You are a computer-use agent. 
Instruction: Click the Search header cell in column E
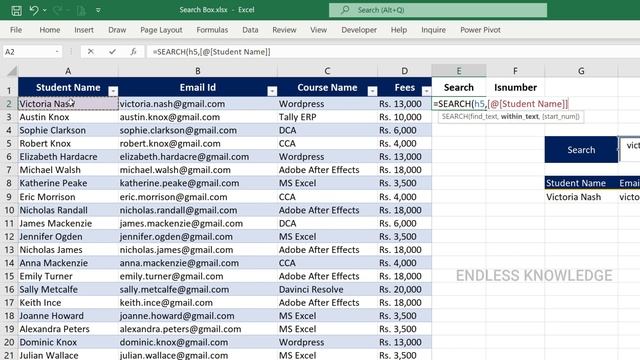pos(459,87)
